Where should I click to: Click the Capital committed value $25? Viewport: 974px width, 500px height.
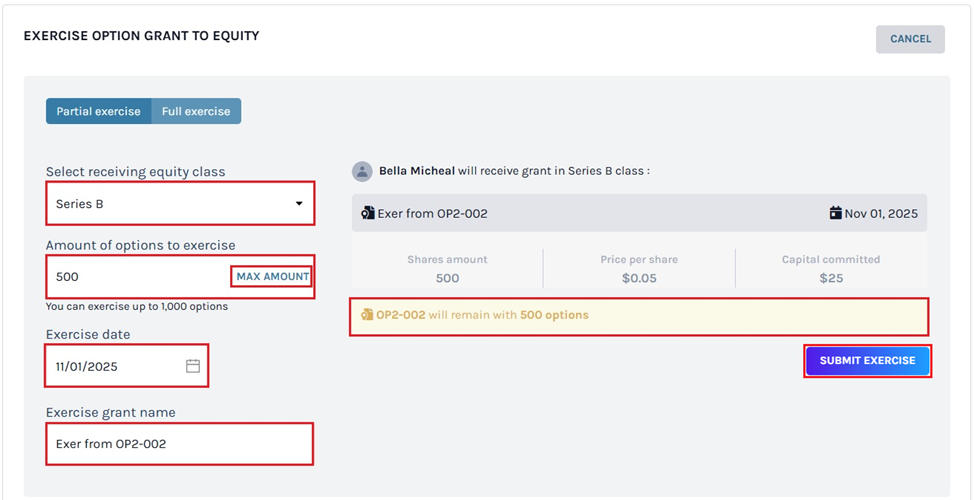click(x=831, y=278)
